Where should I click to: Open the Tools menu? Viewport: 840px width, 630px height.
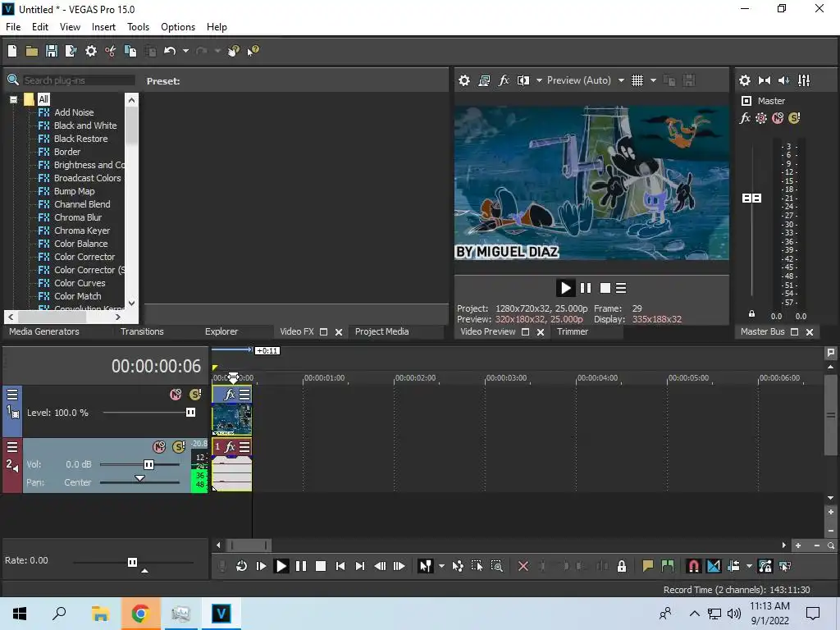coord(138,27)
